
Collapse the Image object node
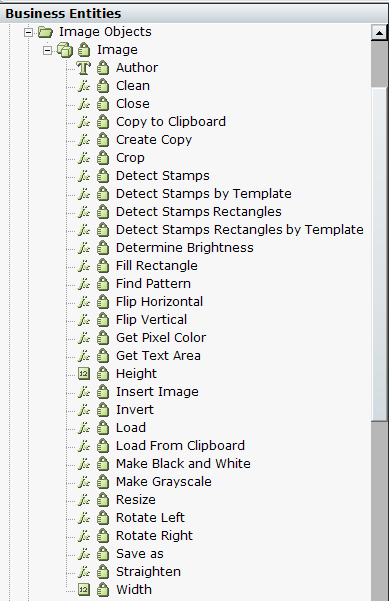point(47,50)
